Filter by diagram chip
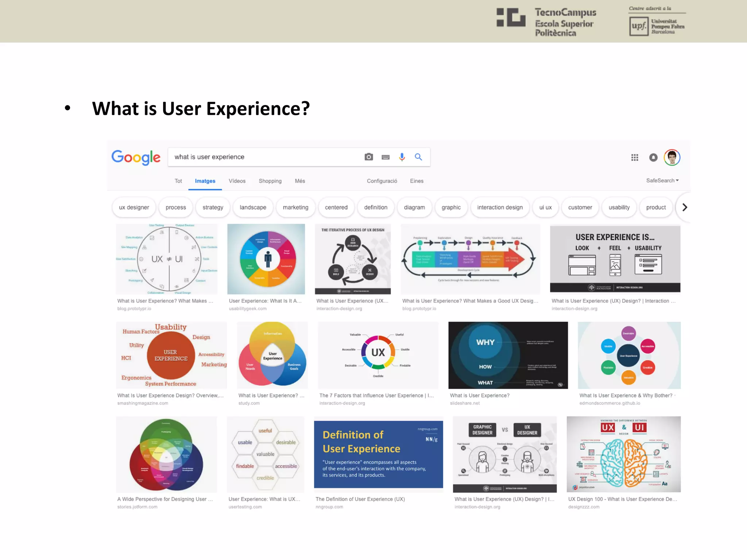The height and width of the screenshot is (560, 747). [x=414, y=207]
